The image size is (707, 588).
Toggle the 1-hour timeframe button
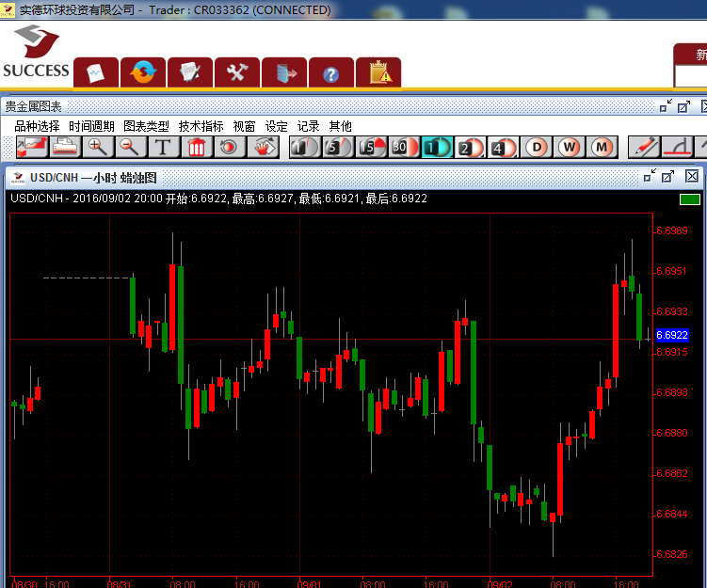point(436,147)
